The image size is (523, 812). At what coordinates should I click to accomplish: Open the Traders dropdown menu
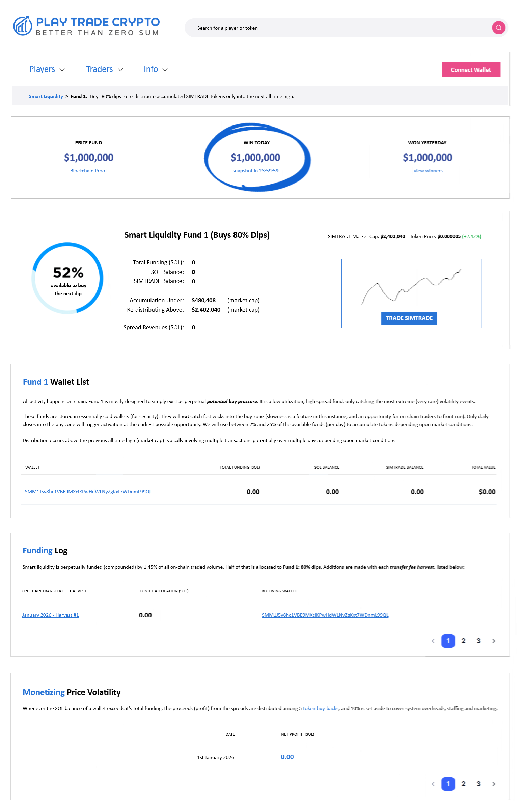tap(104, 69)
